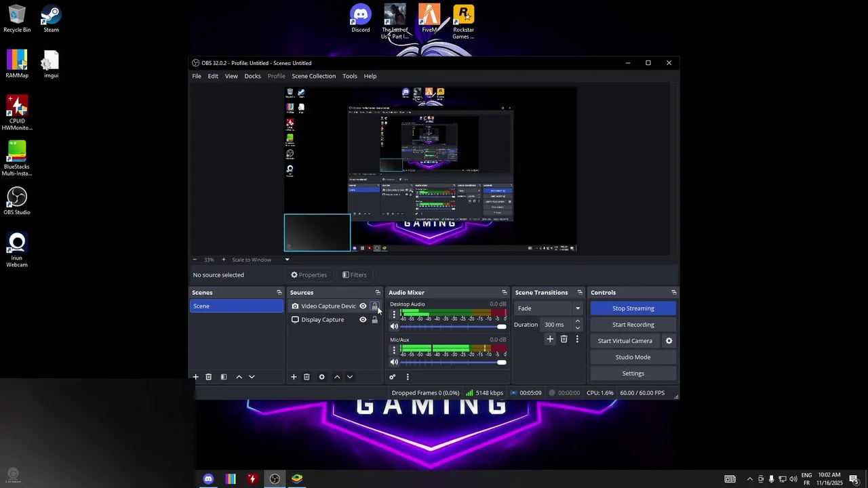The image size is (868, 488).
Task: Mute Desktop Audio speaker icon
Action: tap(394, 327)
